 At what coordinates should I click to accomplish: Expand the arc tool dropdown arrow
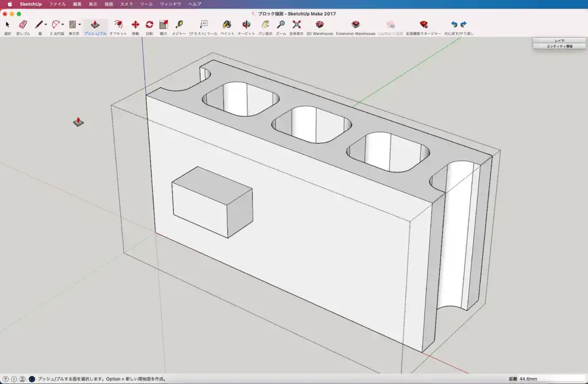tap(63, 25)
